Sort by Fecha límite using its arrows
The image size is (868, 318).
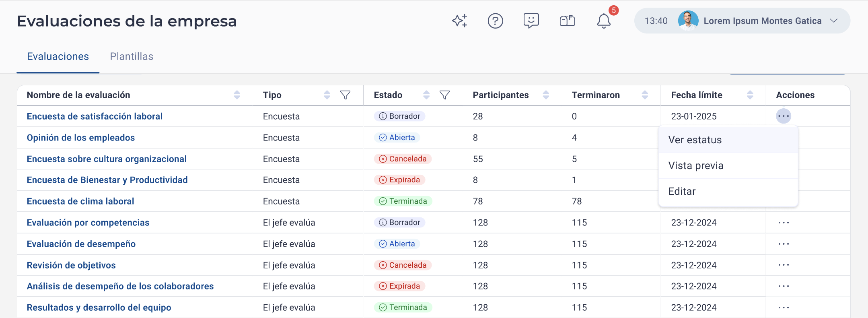tap(750, 95)
